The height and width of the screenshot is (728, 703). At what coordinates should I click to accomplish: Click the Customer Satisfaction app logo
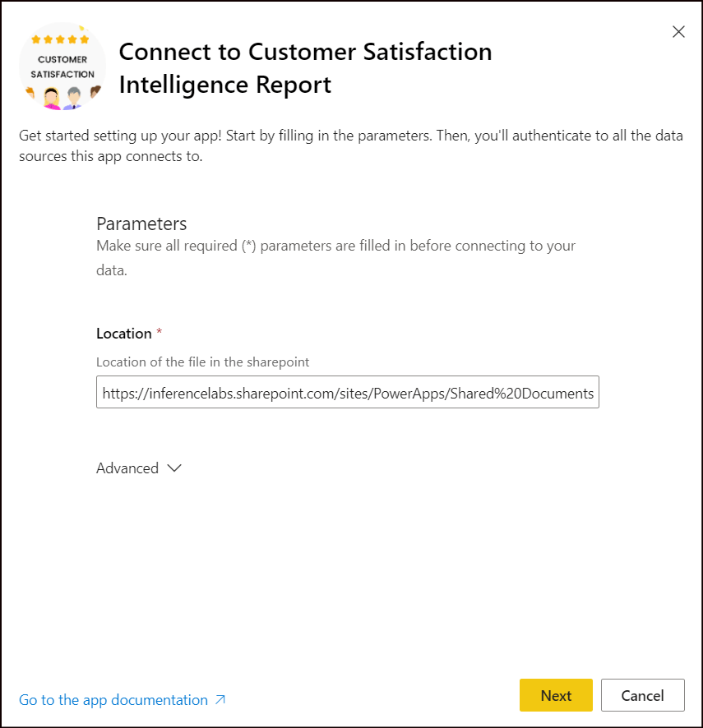(x=62, y=66)
